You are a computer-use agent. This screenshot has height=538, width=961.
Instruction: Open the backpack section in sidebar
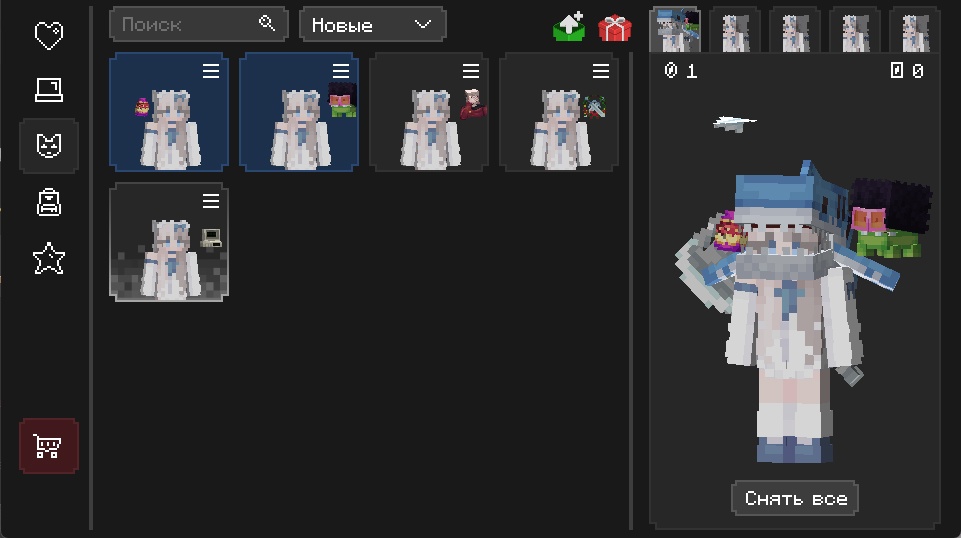48,202
